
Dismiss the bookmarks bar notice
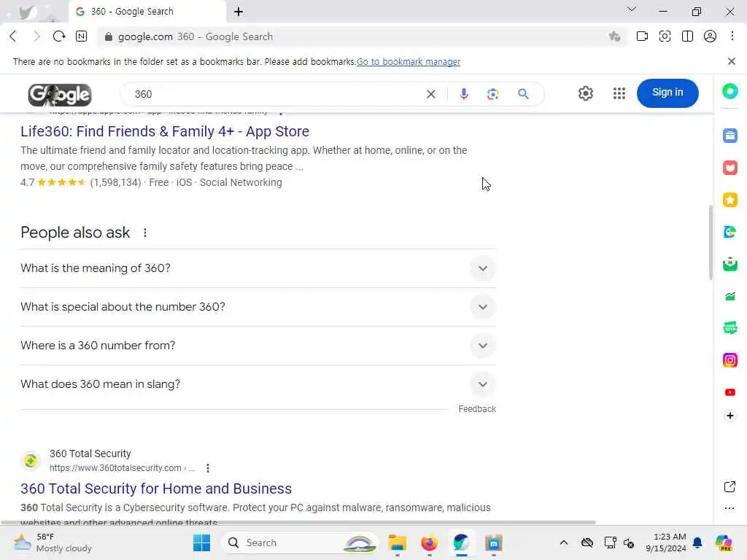point(731,61)
